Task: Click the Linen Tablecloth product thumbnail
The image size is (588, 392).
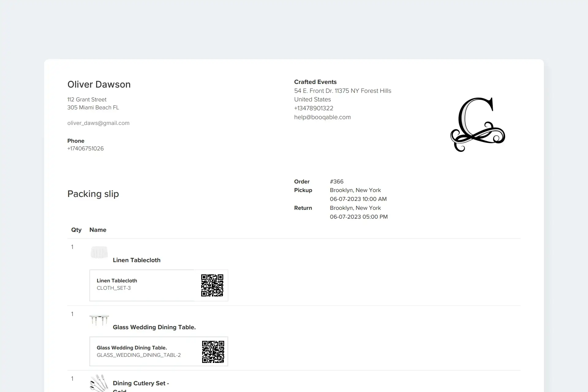Action: pyautogui.click(x=99, y=253)
